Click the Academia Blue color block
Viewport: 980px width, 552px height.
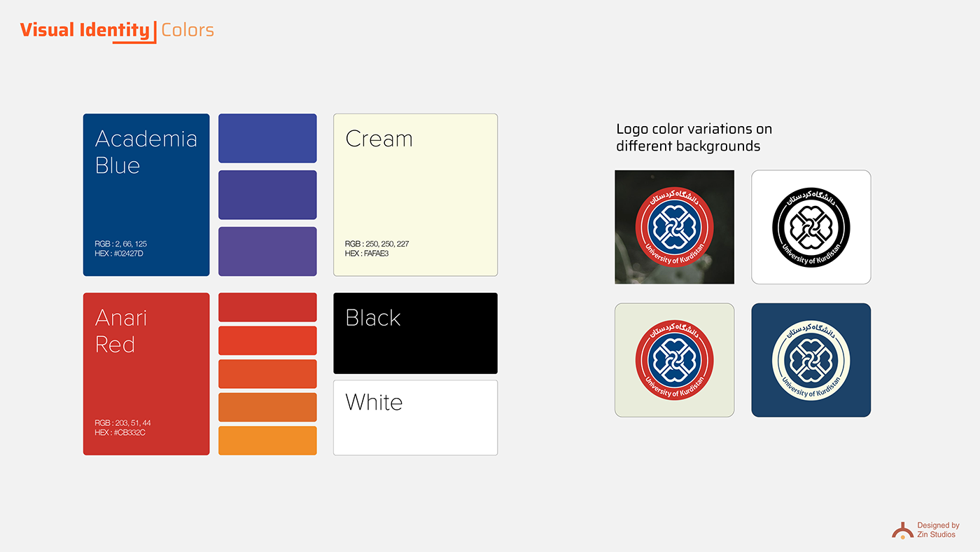click(x=146, y=195)
